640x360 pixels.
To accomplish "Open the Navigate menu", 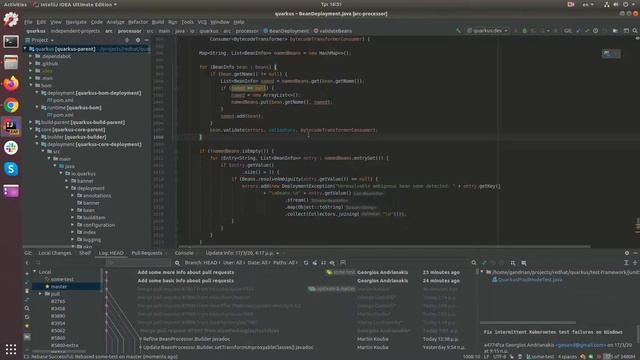I will pyautogui.click(x=76, y=22).
